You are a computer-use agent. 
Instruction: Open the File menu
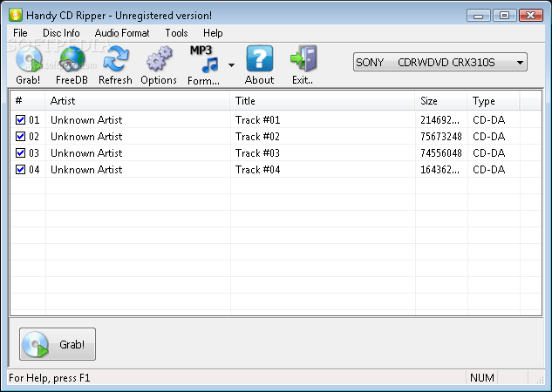20,33
